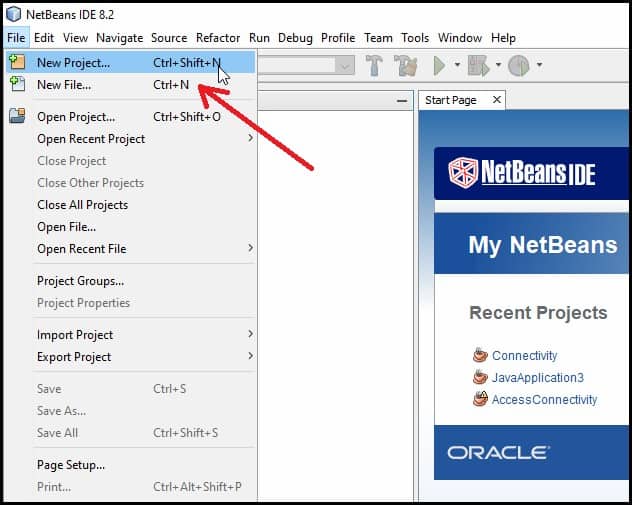Open the Tools menu
This screenshot has height=505, width=632.
415,38
